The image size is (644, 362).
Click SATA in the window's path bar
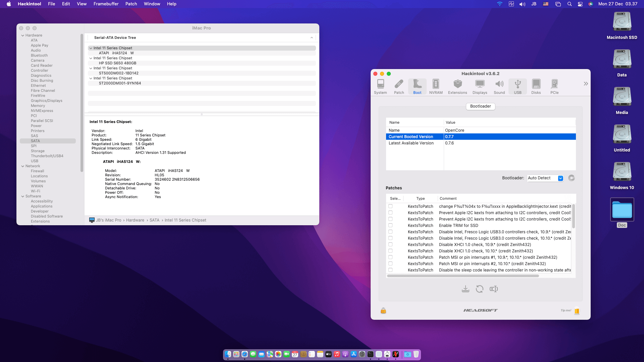click(154, 220)
